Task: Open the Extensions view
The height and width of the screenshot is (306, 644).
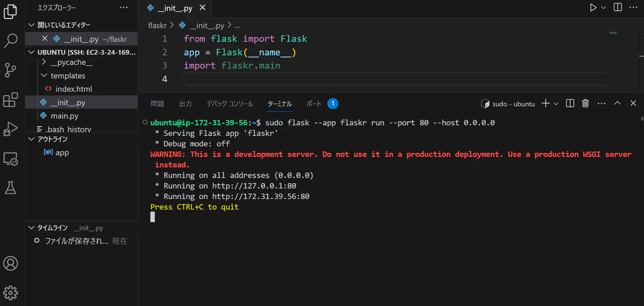Action: point(10,100)
